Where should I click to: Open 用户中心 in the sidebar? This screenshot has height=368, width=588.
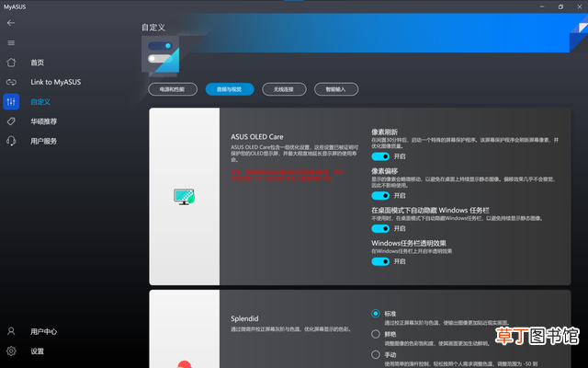pyautogui.click(x=43, y=331)
